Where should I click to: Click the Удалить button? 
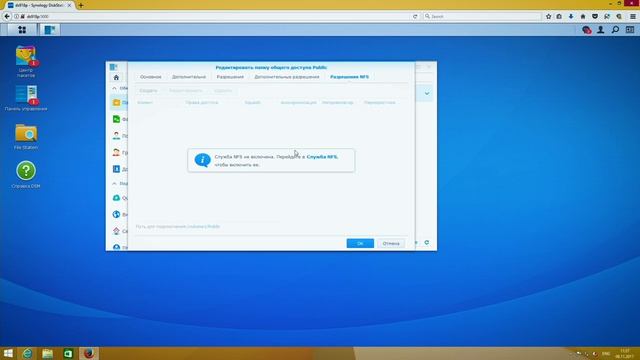tap(223, 91)
